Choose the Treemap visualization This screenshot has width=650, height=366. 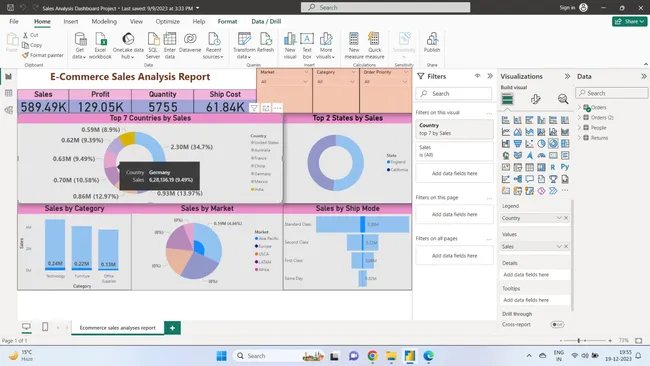pyautogui.click(x=565, y=144)
